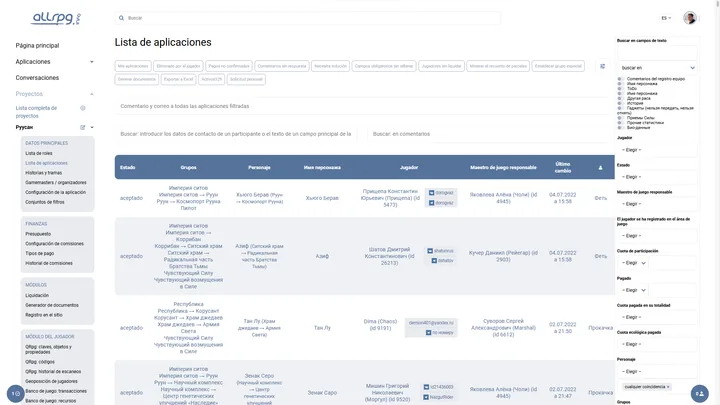Toggle the 'История' search switch
Viewport: 720px width, 405px height.
(x=619, y=103)
